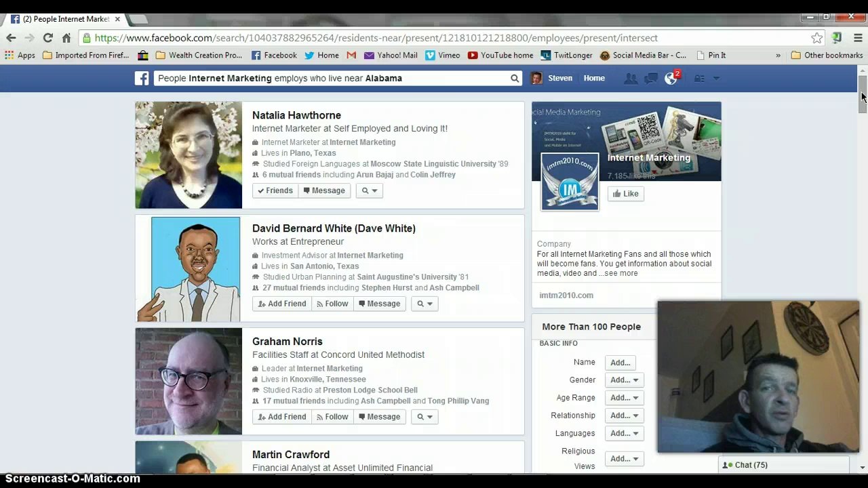
Task: Open the Twitter Home bookmark
Action: tap(321, 56)
